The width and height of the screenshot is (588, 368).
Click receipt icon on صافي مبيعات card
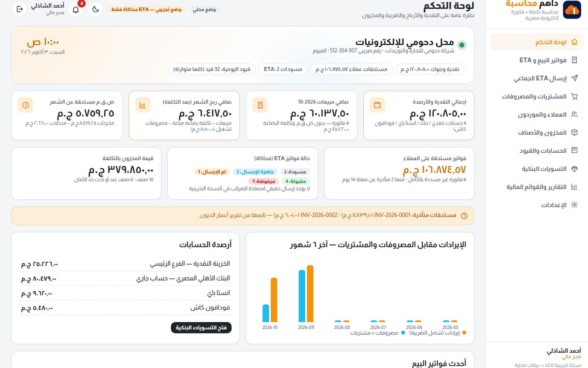pos(260,105)
